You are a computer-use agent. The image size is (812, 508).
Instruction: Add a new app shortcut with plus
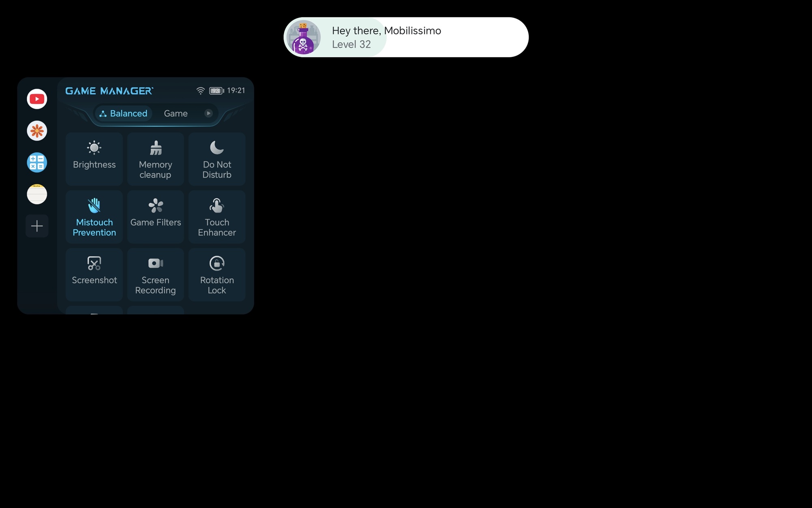[37, 226]
